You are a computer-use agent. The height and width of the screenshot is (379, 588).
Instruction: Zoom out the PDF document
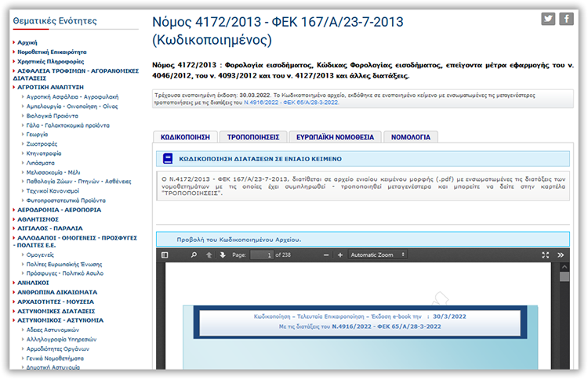(326, 255)
